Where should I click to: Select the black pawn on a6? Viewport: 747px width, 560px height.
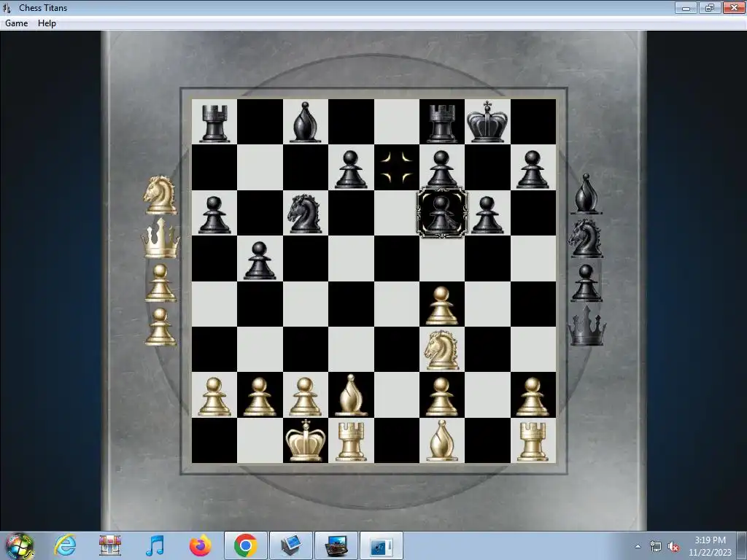214,215
